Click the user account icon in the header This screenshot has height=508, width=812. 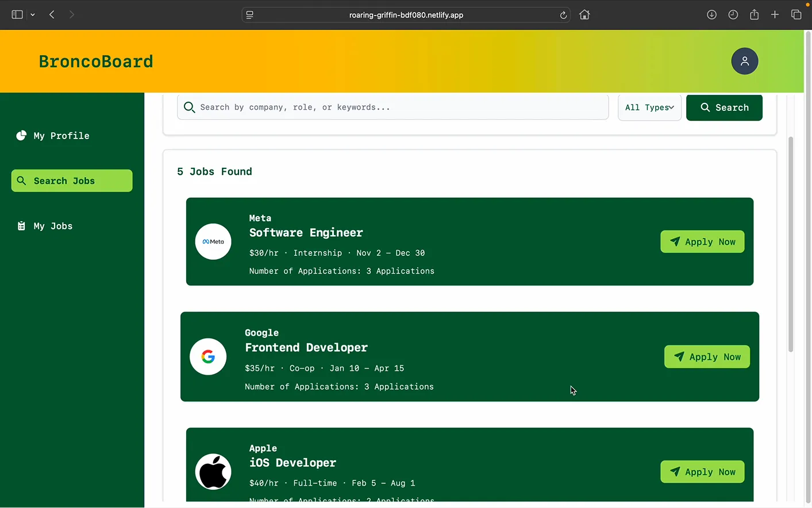pyautogui.click(x=744, y=61)
